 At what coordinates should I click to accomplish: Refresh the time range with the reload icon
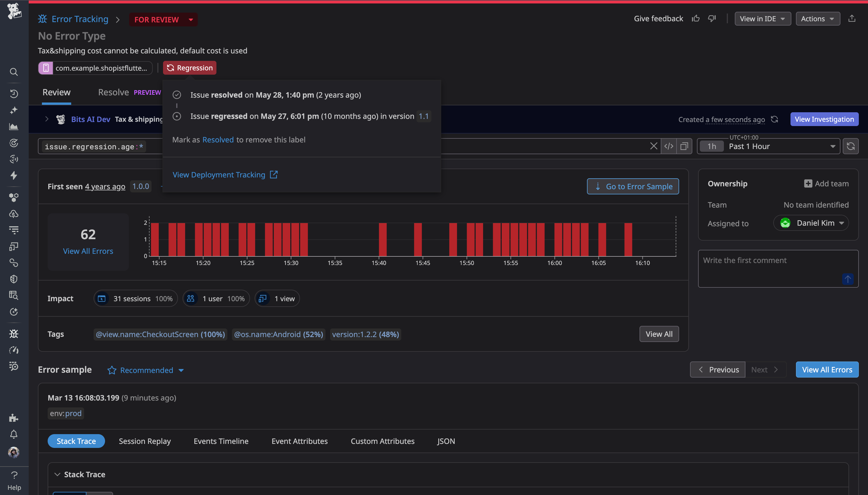click(851, 146)
